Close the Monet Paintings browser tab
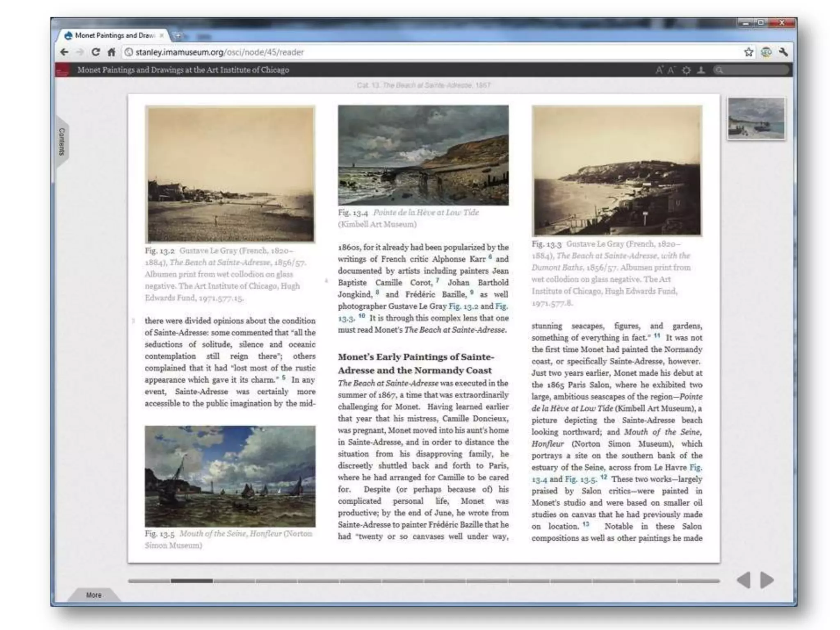 click(162, 36)
